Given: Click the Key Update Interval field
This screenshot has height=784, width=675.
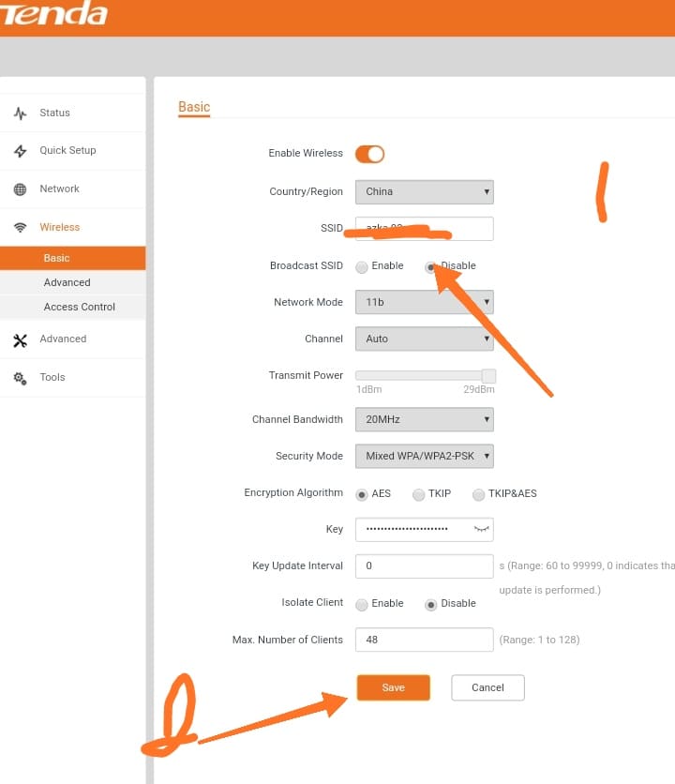Looking at the screenshot, I should [425, 566].
